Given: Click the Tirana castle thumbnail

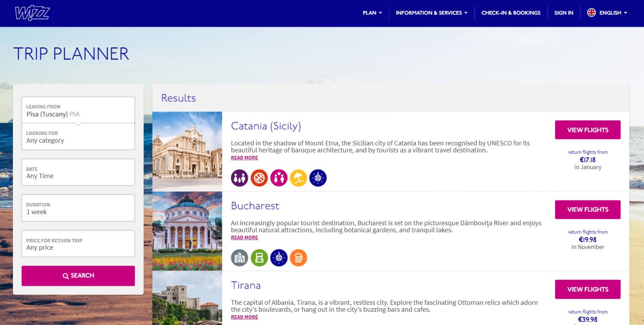Looking at the screenshot, I should click(187, 298).
